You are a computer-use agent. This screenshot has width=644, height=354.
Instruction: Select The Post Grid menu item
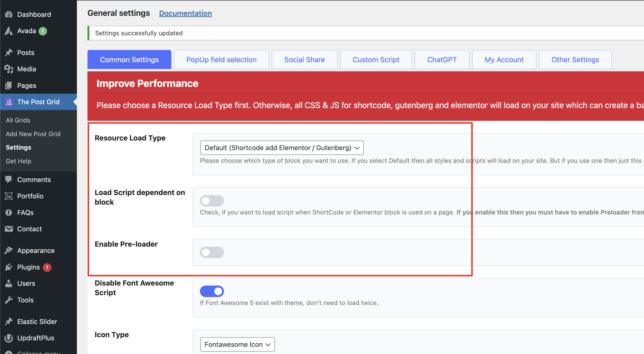click(38, 102)
